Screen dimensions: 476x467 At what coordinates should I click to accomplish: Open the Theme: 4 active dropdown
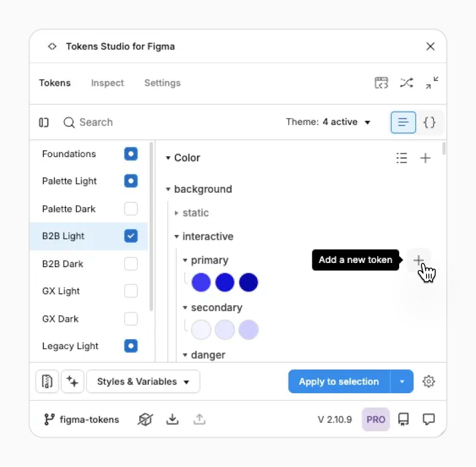pyautogui.click(x=328, y=123)
